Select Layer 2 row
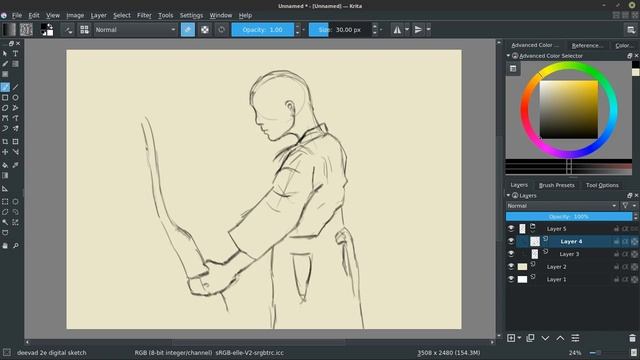 [x=573, y=267]
